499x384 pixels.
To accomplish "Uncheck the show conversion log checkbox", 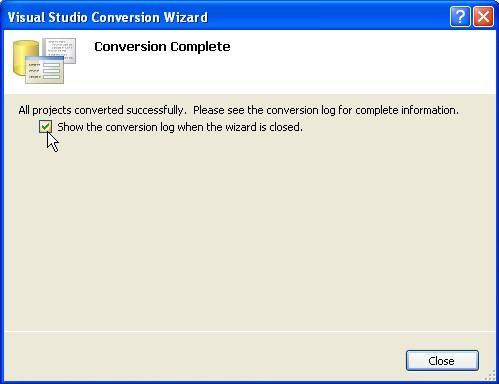I will [x=45, y=127].
